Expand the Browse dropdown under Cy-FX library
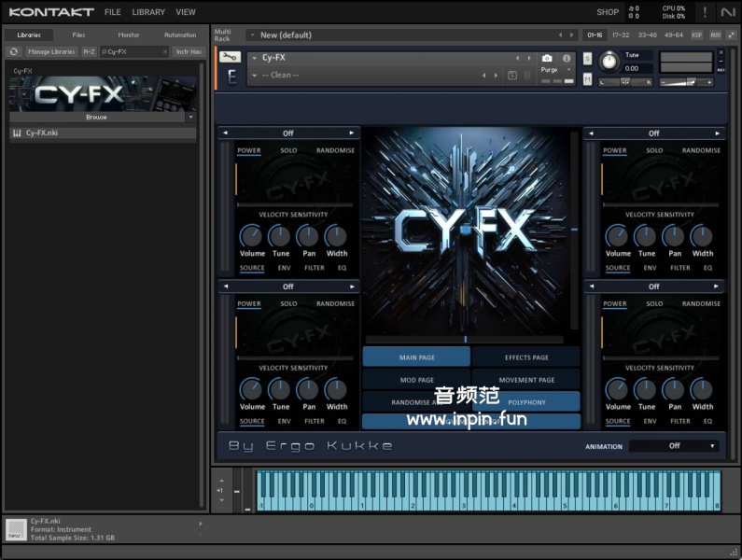 pos(190,118)
